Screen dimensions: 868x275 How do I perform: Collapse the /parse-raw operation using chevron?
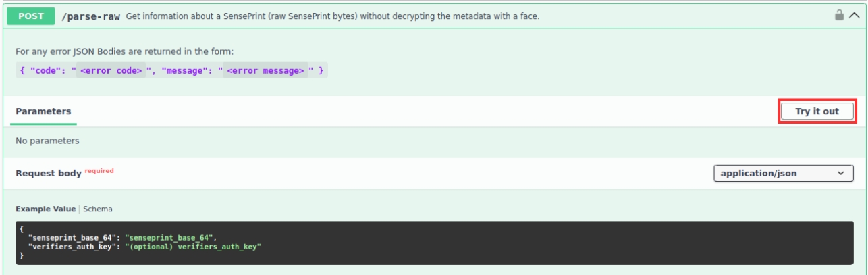(x=853, y=15)
